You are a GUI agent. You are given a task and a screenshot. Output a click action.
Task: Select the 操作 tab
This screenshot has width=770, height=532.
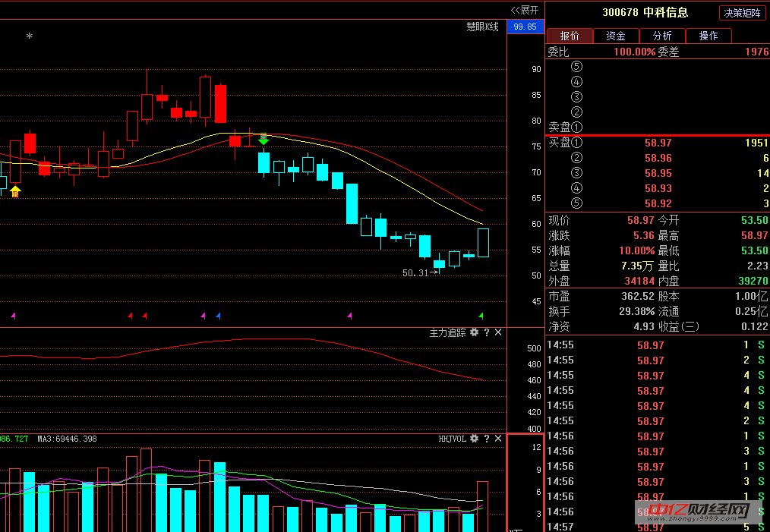(708, 36)
